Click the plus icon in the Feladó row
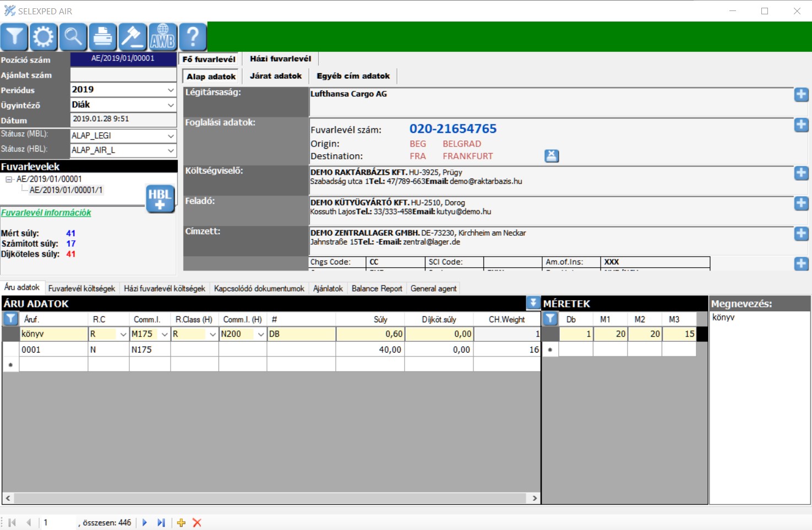 (x=801, y=203)
